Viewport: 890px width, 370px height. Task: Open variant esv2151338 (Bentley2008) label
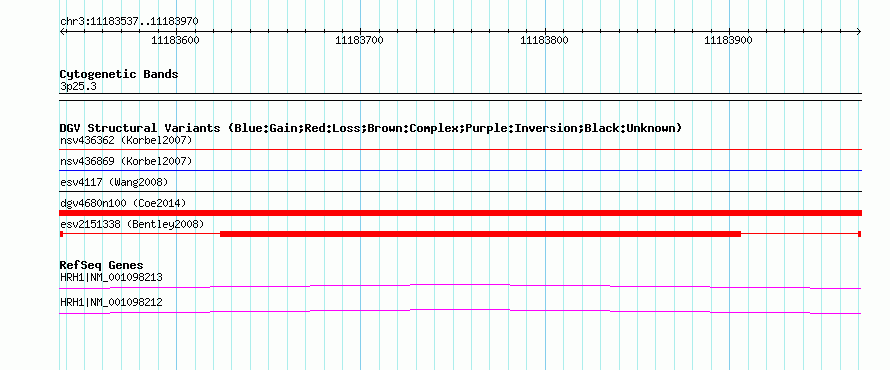point(132,224)
